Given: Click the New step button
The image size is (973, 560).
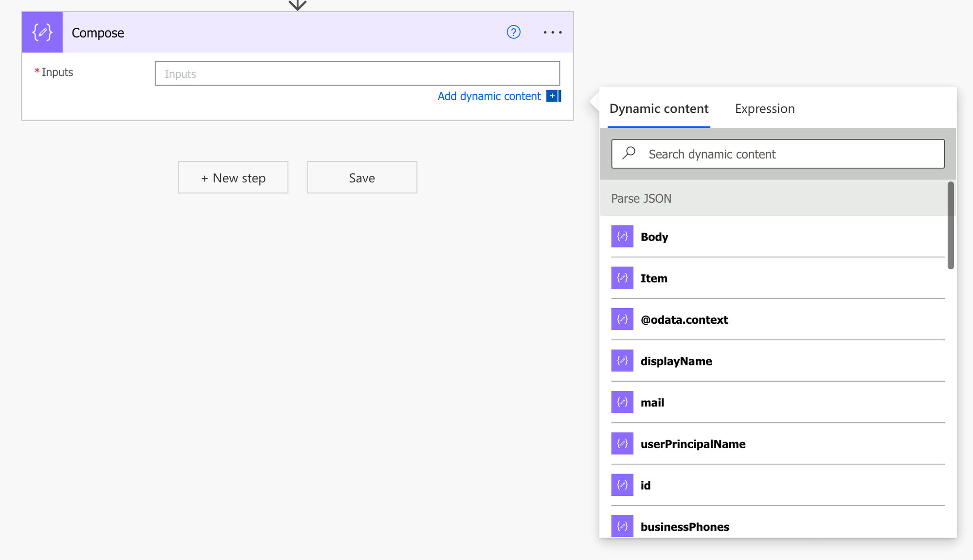Looking at the screenshot, I should pos(233,177).
